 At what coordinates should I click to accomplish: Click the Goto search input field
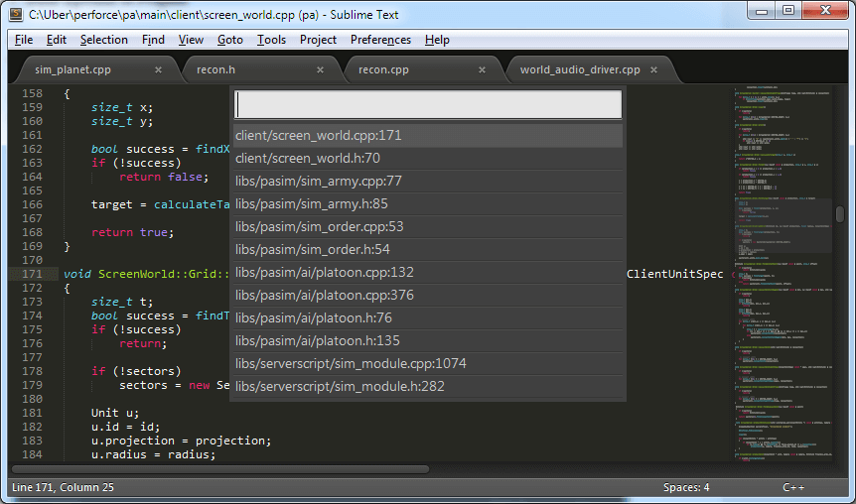tap(428, 105)
